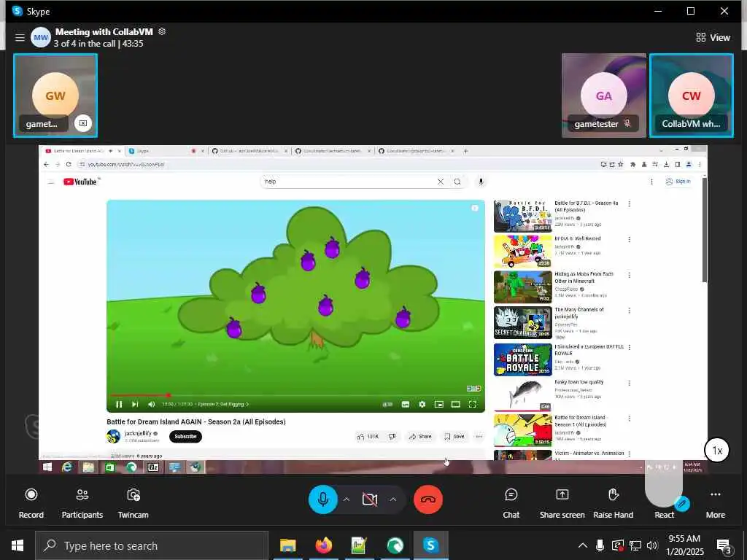Click the YouTube video progress bar
The height and width of the screenshot is (560, 747).
click(295, 395)
